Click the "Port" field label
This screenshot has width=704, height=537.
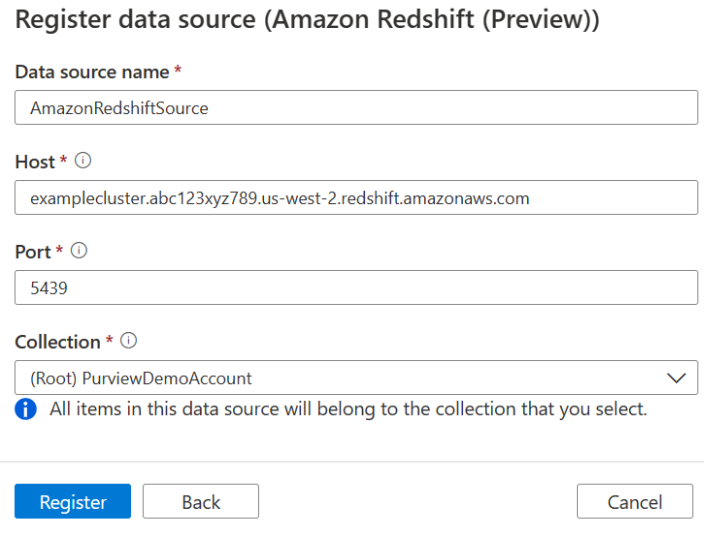pyautogui.click(x=33, y=252)
